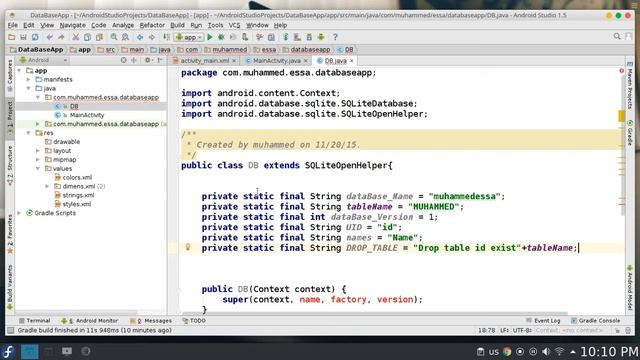Open the Project Structure toolbar icon
The height and width of the screenshot is (360, 640).
click(x=271, y=37)
